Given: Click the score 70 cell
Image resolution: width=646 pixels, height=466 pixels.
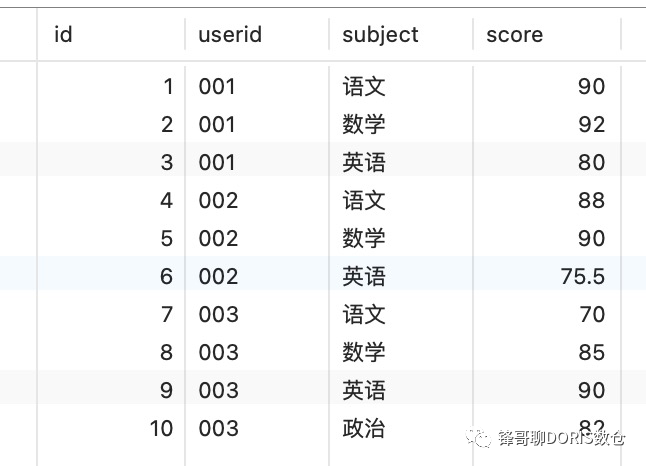Looking at the screenshot, I should (591, 315).
